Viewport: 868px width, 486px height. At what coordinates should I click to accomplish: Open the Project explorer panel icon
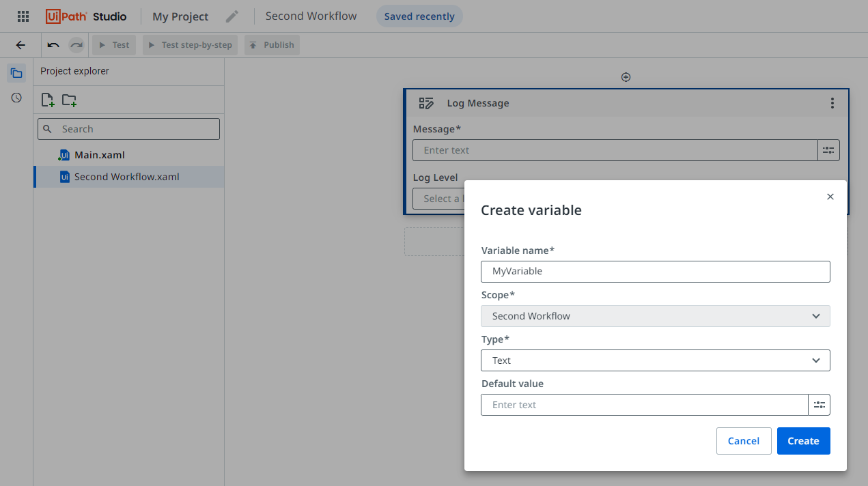click(x=16, y=73)
